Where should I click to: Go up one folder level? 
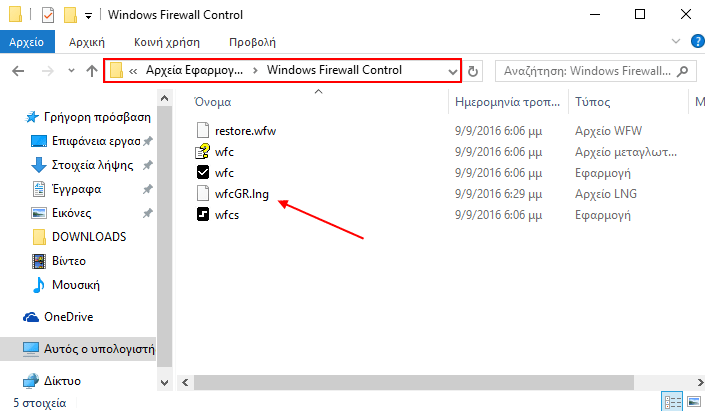(92, 71)
